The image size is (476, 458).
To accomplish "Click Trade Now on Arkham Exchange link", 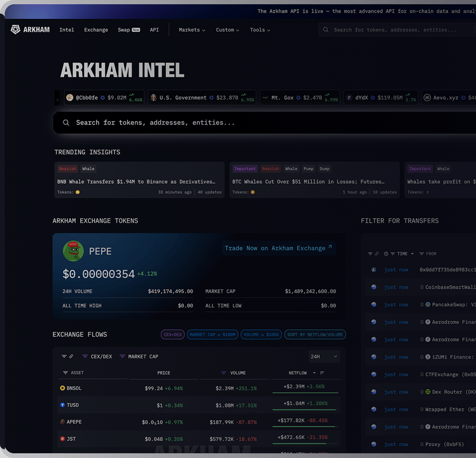I will (278, 248).
